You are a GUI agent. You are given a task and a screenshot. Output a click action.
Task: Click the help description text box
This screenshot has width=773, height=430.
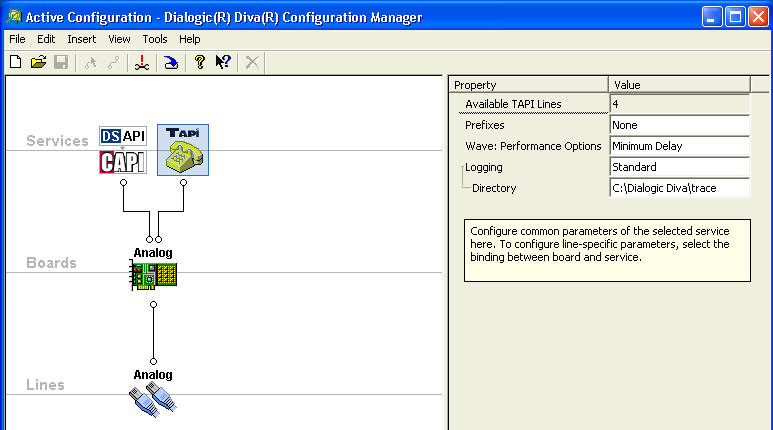[x=607, y=251]
